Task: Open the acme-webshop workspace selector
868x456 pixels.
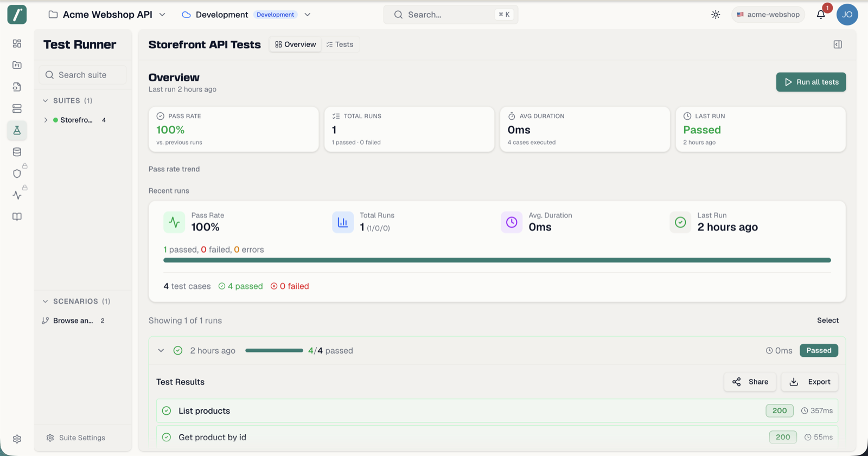Action: pyautogui.click(x=768, y=15)
